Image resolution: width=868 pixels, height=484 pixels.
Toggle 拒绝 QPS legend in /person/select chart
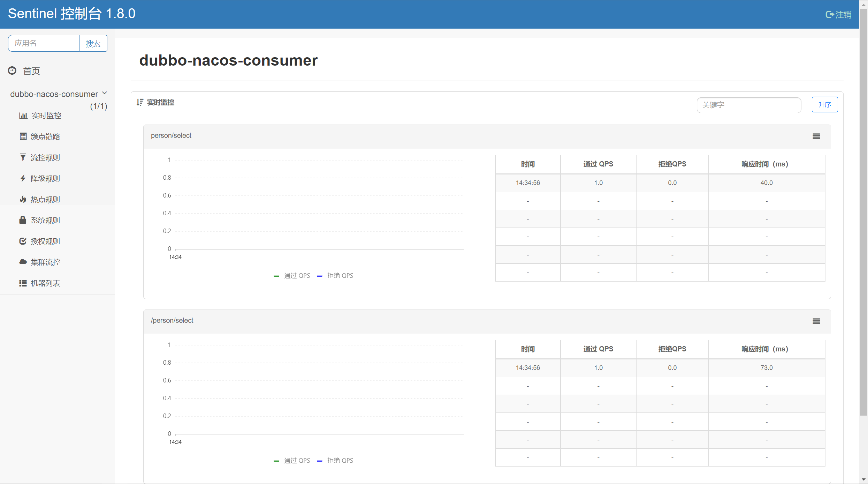pyautogui.click(x=335, y=461)
